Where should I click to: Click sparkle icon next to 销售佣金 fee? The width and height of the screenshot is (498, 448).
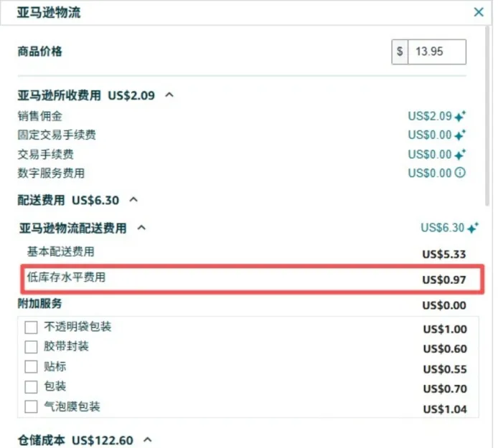tap(461, 116)
